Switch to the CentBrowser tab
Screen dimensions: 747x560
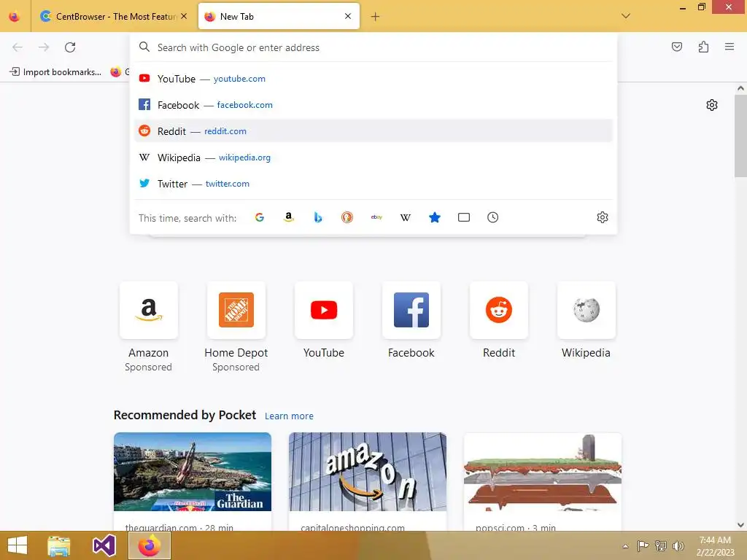tap(113, 17)
